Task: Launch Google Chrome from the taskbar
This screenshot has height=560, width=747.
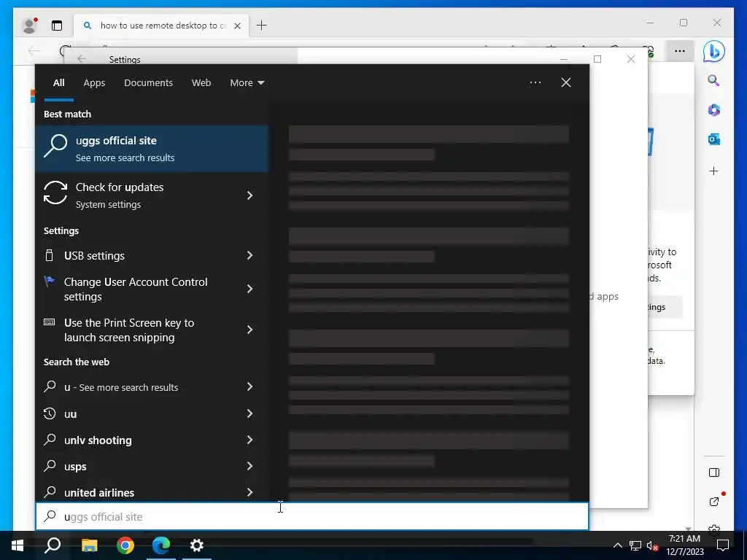Action: 125,545
